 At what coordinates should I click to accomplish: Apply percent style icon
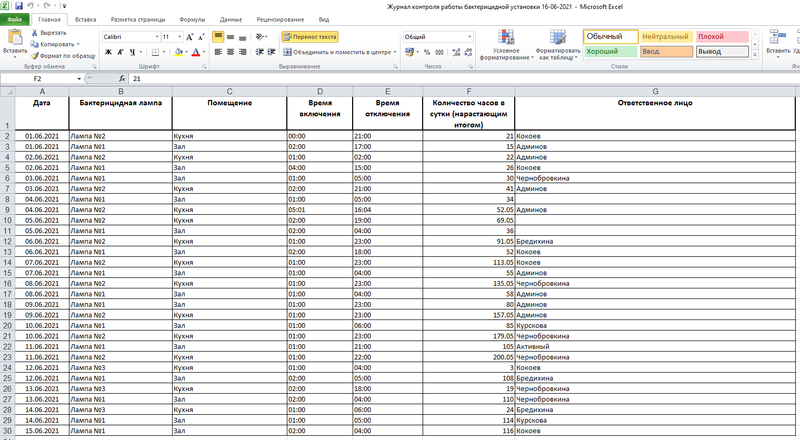[427, 52]
